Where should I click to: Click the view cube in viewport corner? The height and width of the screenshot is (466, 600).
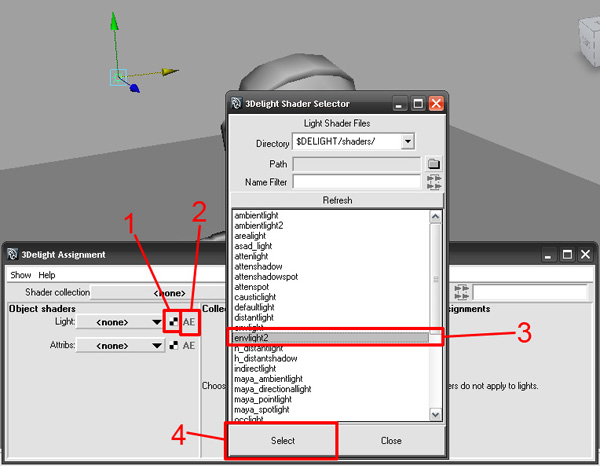pos(589,42)
